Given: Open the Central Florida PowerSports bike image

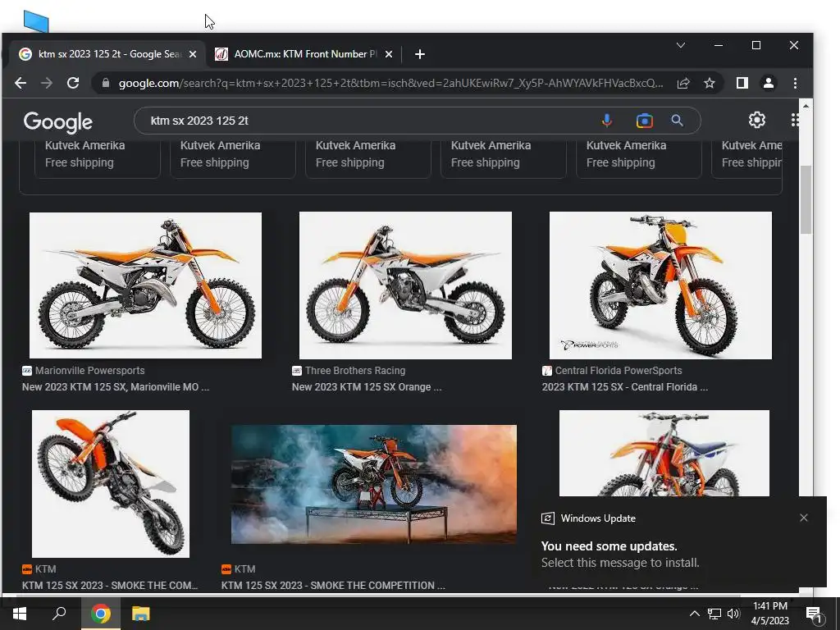Looking at the screenshot, I should pyautogui.click(x=660, y=285).
